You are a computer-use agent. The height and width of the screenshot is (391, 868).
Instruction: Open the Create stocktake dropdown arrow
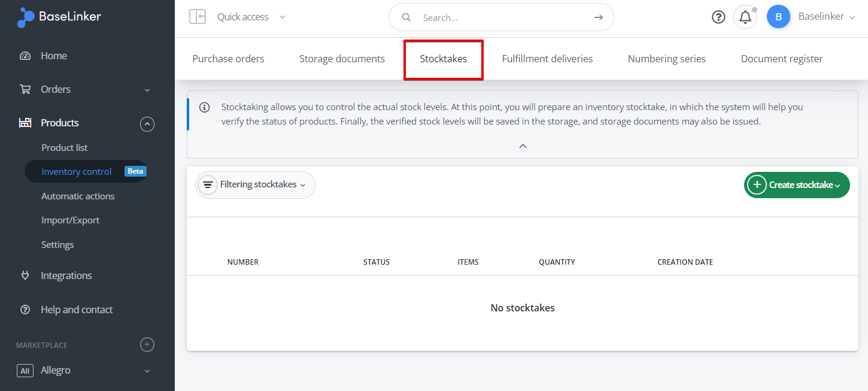pos(837,186)
